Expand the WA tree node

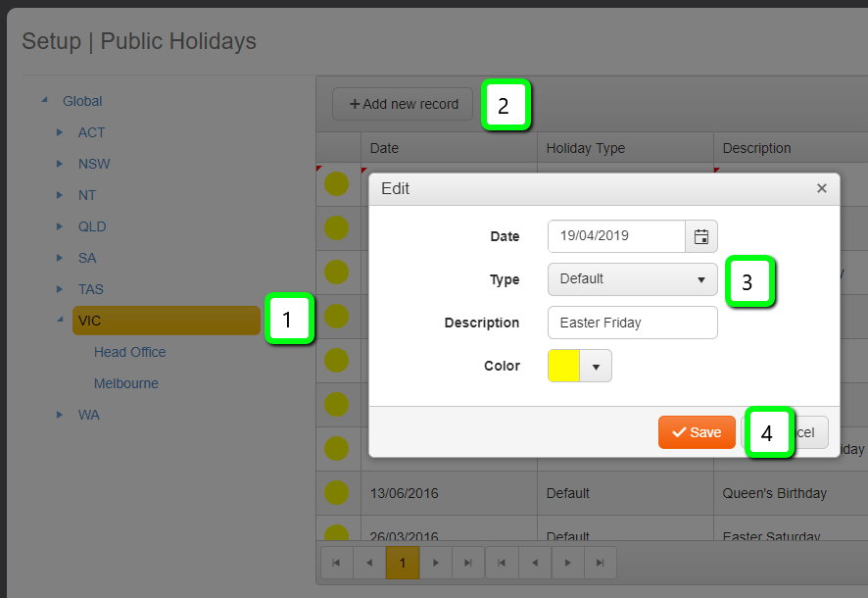[x=60, y=415]
